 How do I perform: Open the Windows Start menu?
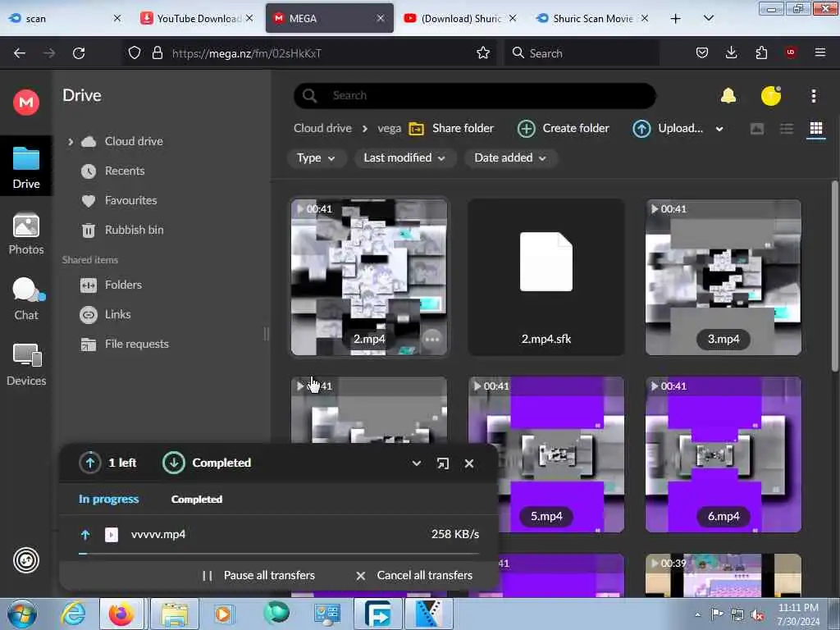tap(22, 614)
